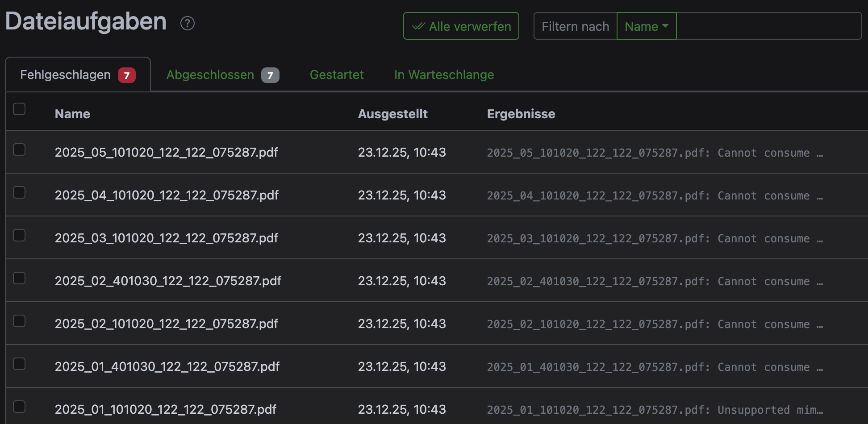Click the help question mark icon
The width and height of the screenshot is (868, 424).
(x=187, y=23)
